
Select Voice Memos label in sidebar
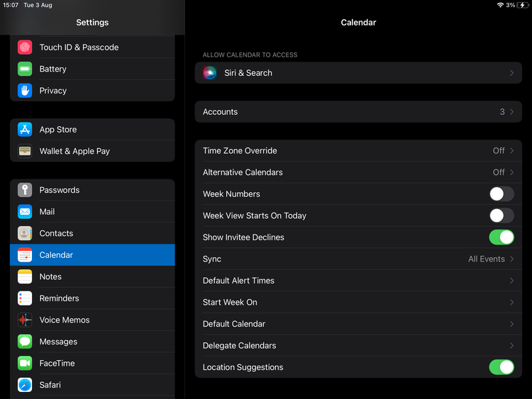pyautogui.click(x=65, y=320)
